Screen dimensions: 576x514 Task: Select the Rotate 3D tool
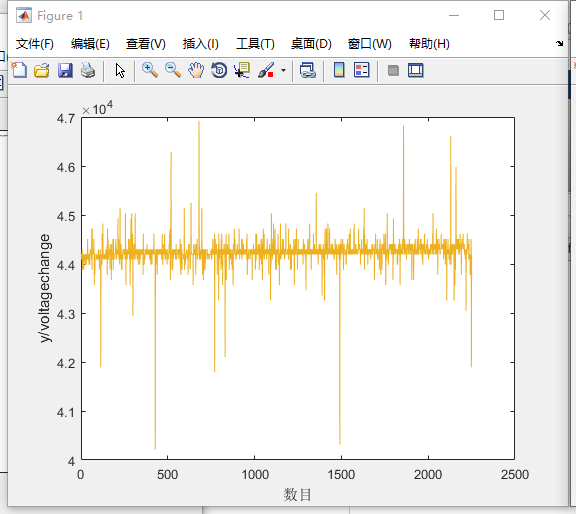click(x=219, y=70)
